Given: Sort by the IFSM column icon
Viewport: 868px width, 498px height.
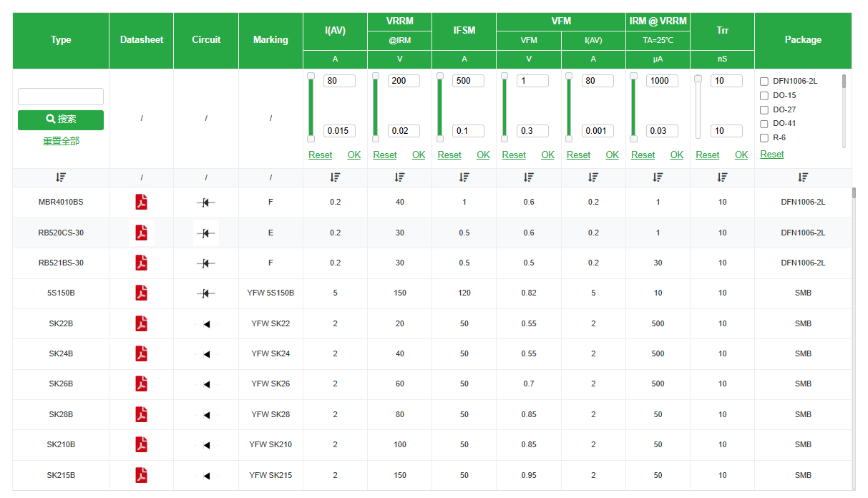Looking at the screenshot, I should [464, 177].
